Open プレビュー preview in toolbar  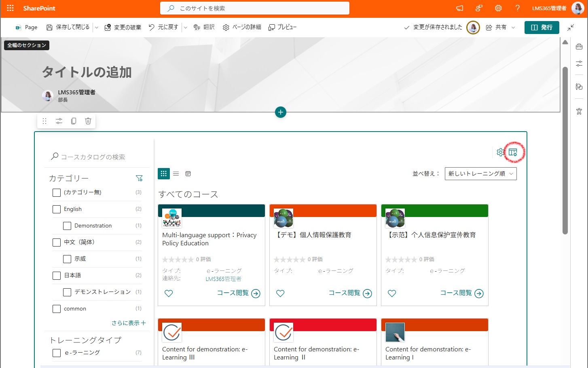coord(283,27)
